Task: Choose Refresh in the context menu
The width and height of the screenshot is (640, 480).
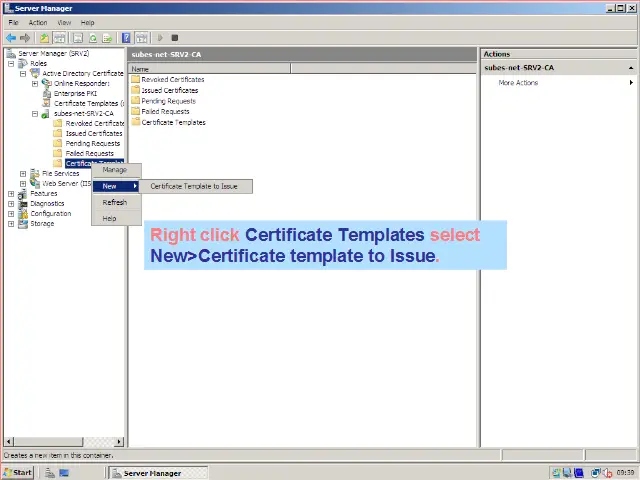Action: coord(115,202)
